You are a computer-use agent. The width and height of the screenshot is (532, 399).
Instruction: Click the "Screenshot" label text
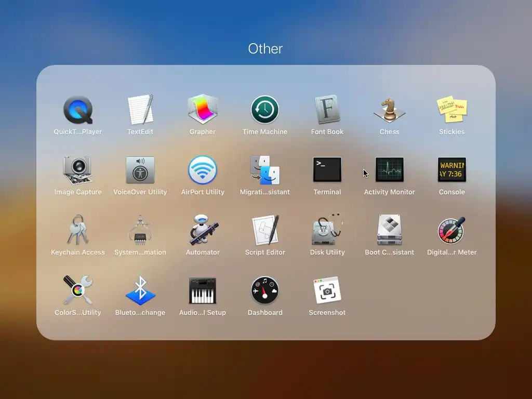327,312
